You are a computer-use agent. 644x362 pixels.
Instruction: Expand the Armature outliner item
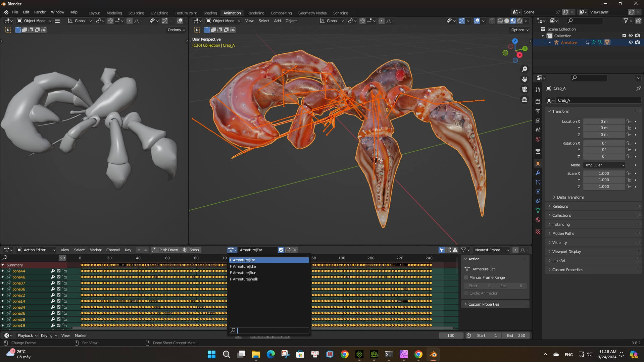549,43
